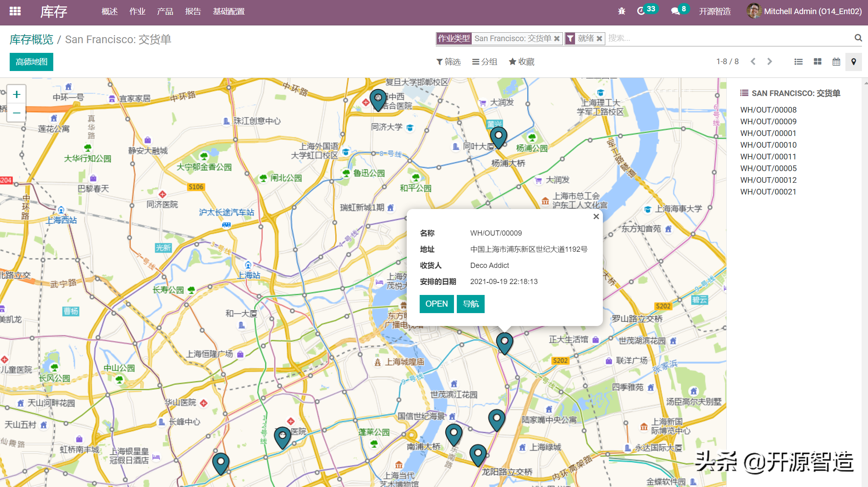Click map marker near 同济大学 hospital
The height and width of the screenshot is (487, 868).
point(378,100)
